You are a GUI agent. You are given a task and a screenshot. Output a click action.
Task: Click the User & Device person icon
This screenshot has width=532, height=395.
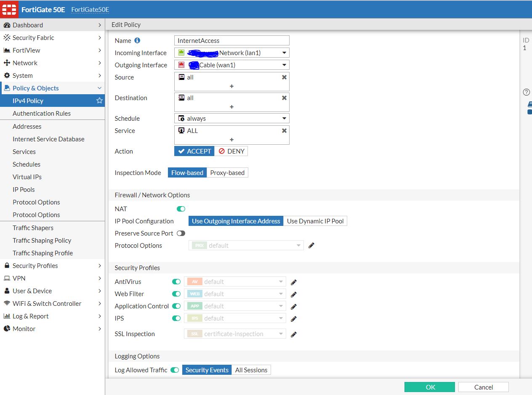[x=7, y=291]
